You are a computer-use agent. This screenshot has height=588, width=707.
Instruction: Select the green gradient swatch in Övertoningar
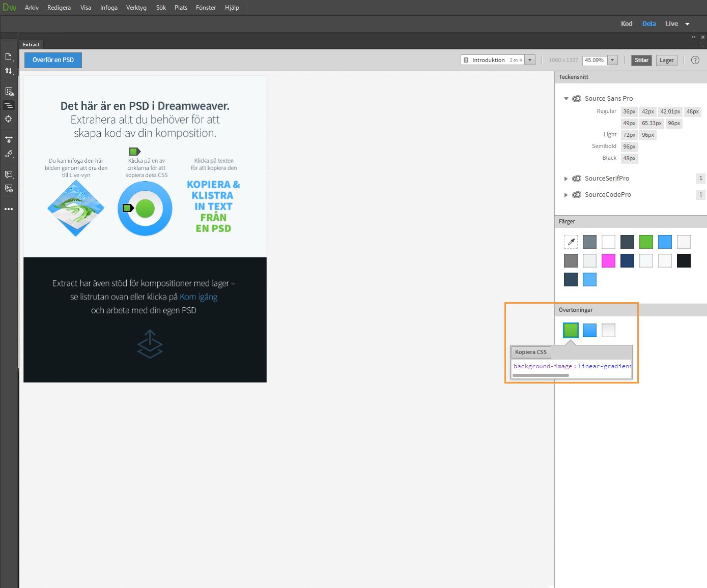click(571, 331)
